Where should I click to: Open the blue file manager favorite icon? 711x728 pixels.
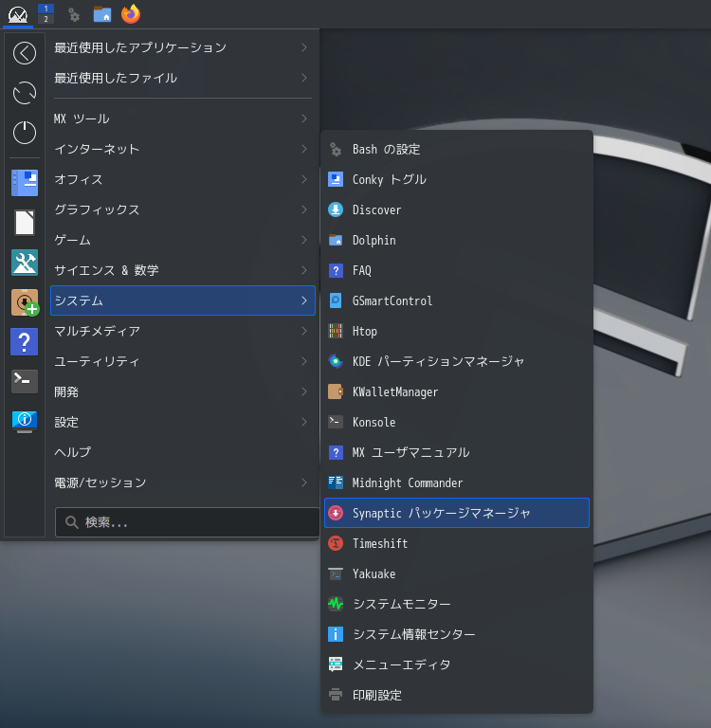pos(25,183)
